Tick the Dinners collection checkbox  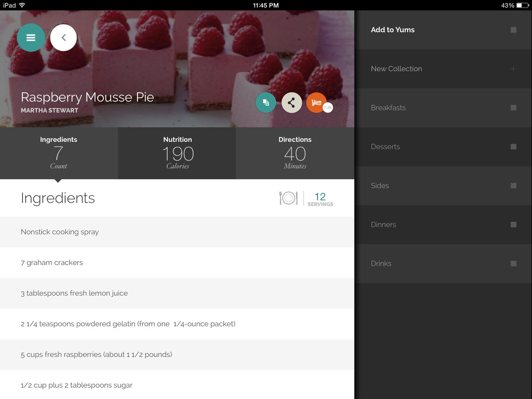[x=513, y=224]
